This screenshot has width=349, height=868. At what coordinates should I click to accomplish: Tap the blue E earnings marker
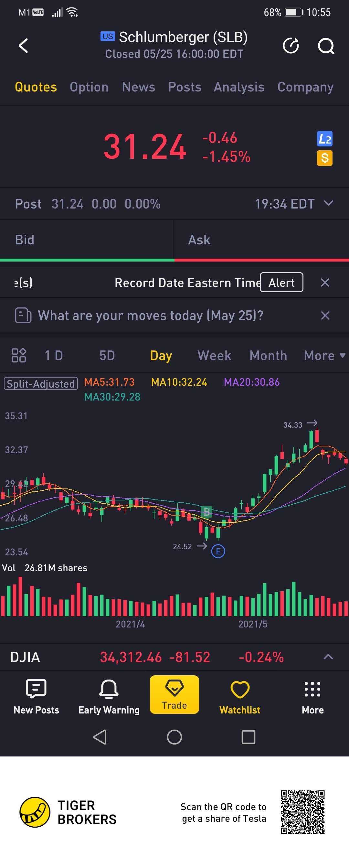click(218, 551)
